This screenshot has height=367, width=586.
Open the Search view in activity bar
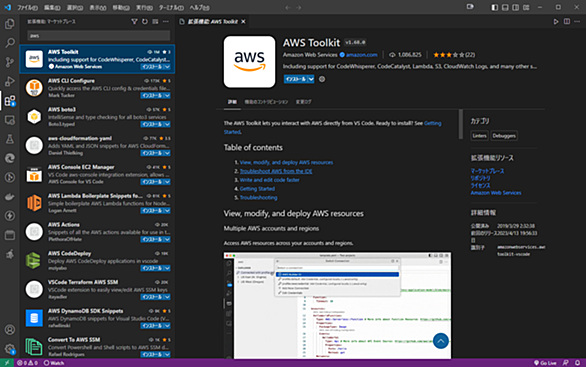tap(10, 43)
